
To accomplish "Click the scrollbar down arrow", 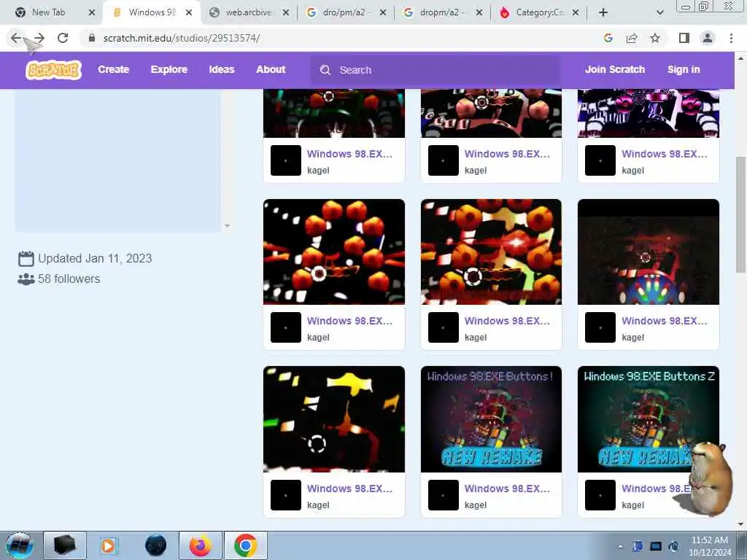I will coord(740,524).
